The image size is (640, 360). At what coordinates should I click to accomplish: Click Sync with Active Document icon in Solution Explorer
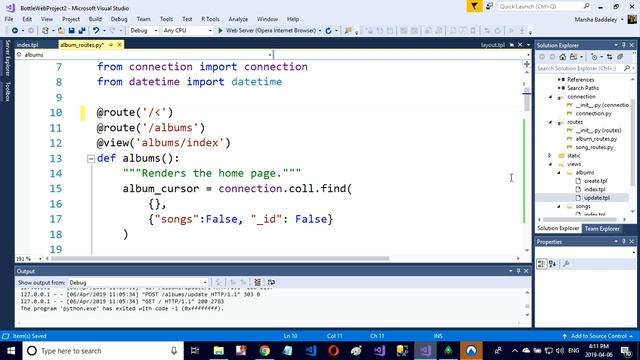(609, 57)
